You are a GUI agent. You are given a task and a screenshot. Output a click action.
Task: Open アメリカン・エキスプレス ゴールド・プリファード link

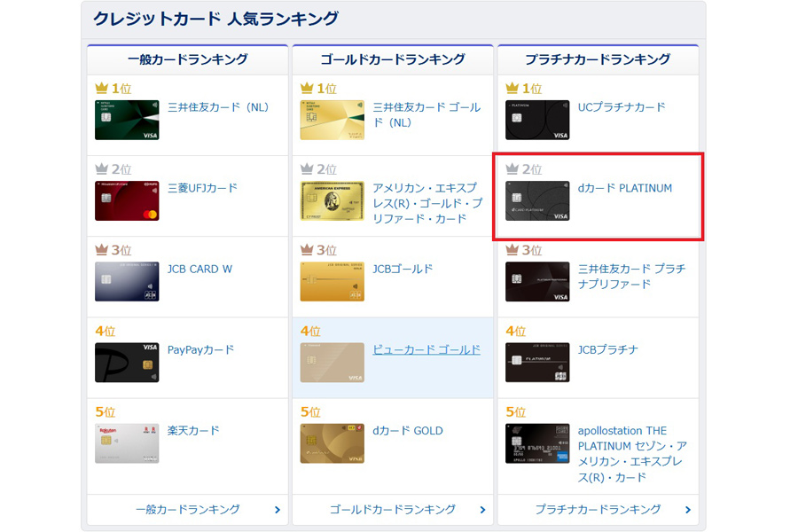pyautogui.click(x=427, y=203)
